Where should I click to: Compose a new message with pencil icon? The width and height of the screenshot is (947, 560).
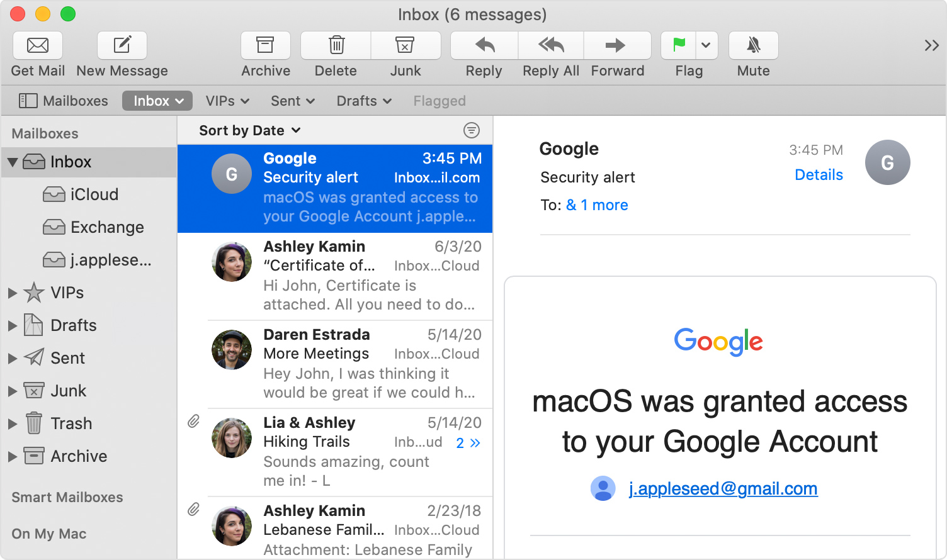122,45
